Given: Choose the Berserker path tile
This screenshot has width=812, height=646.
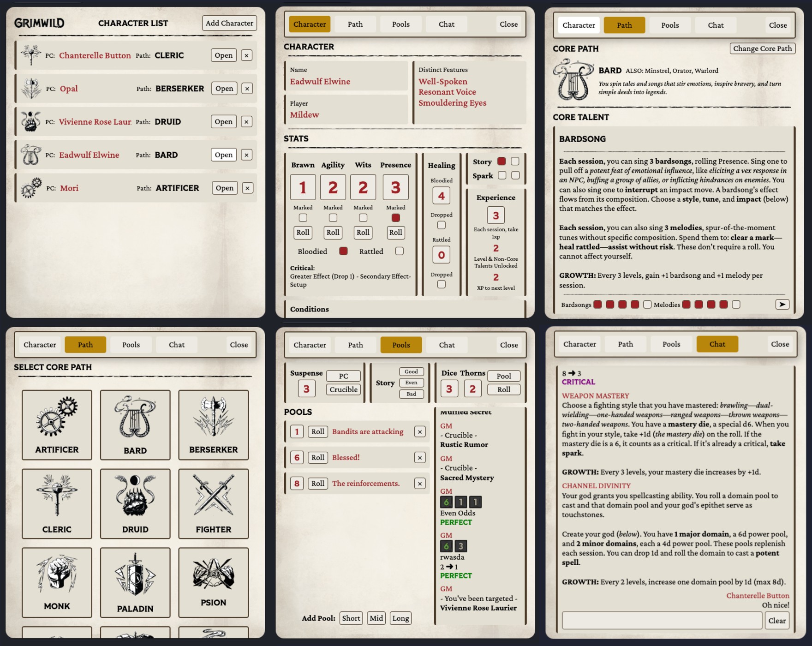Looking at the screenshot, I should 213,425.
